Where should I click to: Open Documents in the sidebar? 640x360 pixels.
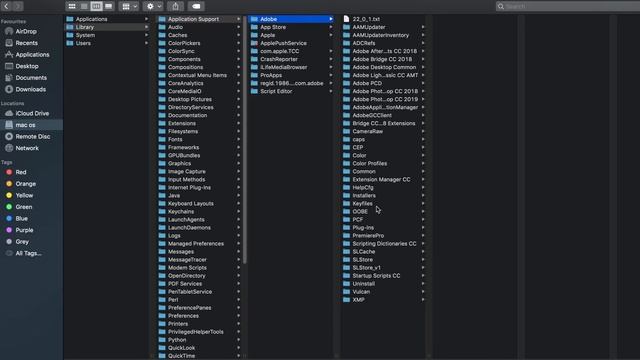(31, 78)
